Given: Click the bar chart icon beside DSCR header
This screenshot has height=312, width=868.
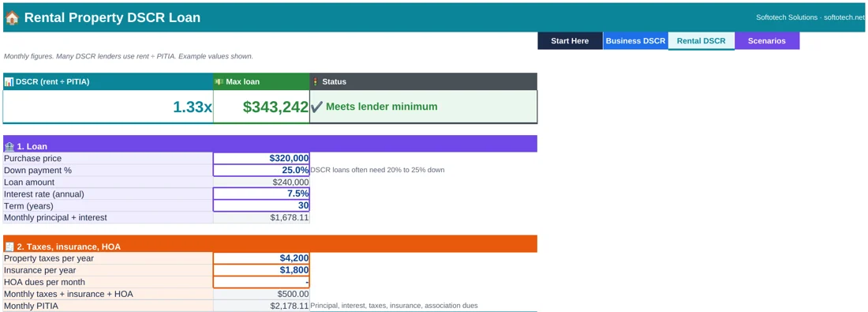Looking at the screenshot, I should [9, 81].
